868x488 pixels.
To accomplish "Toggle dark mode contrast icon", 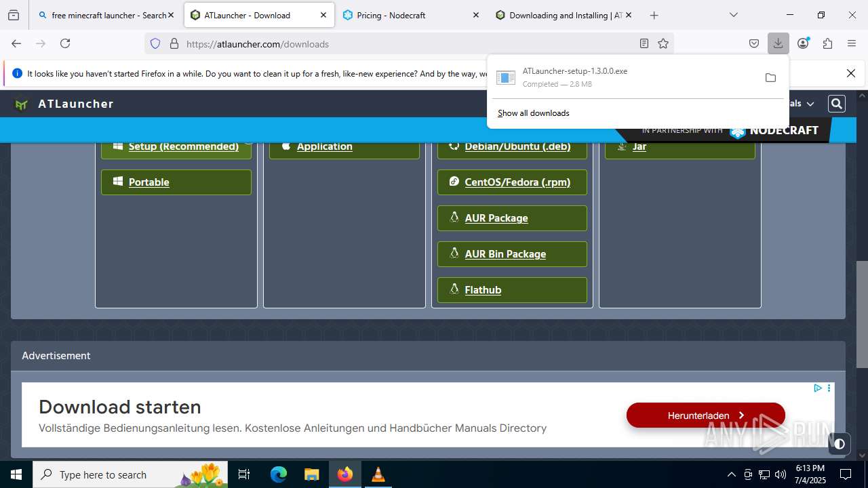I will point(840,444).
